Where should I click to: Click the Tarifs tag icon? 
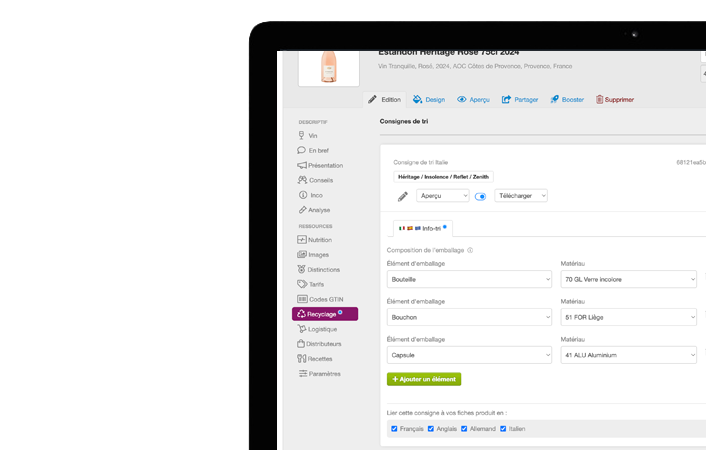tap(302, 284)
